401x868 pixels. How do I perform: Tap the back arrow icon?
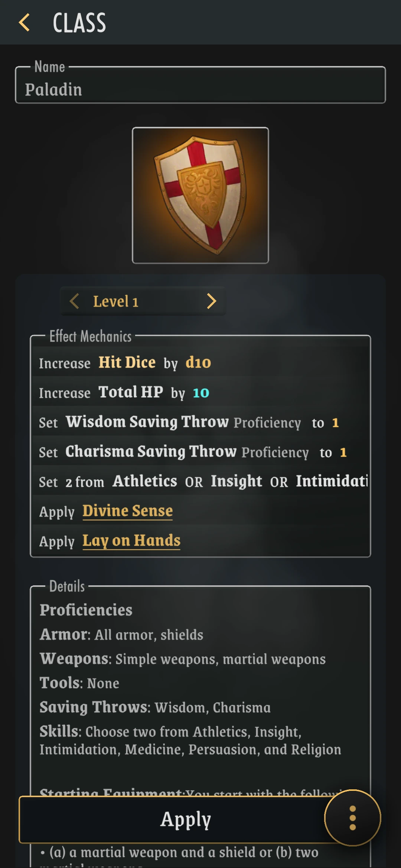pos(25,22)
